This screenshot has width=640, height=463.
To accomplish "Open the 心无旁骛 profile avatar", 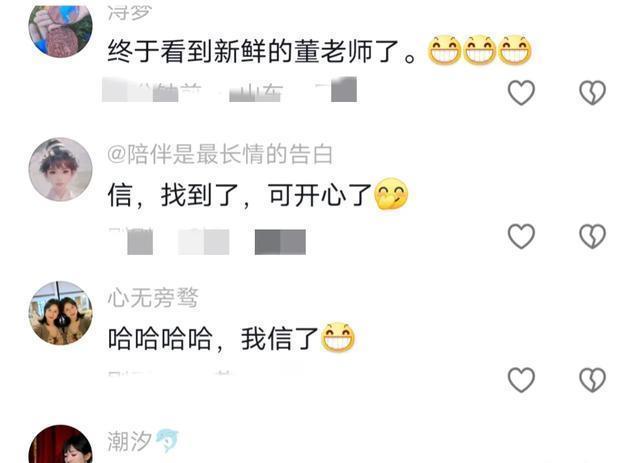I will pos(60,313).
